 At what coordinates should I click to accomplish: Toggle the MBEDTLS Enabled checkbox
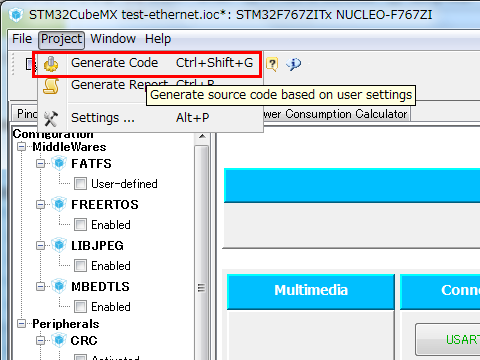click(x=80, y=307)
